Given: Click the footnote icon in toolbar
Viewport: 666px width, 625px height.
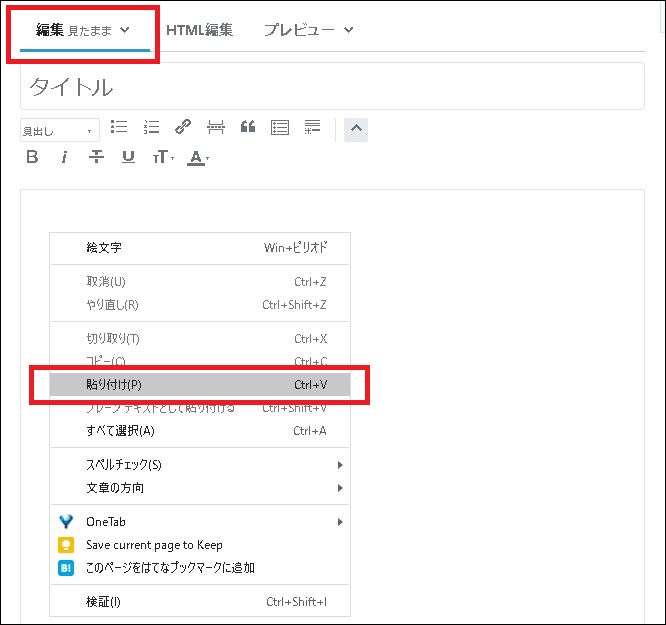Looking at the screenshot, I should coord(312,127).
